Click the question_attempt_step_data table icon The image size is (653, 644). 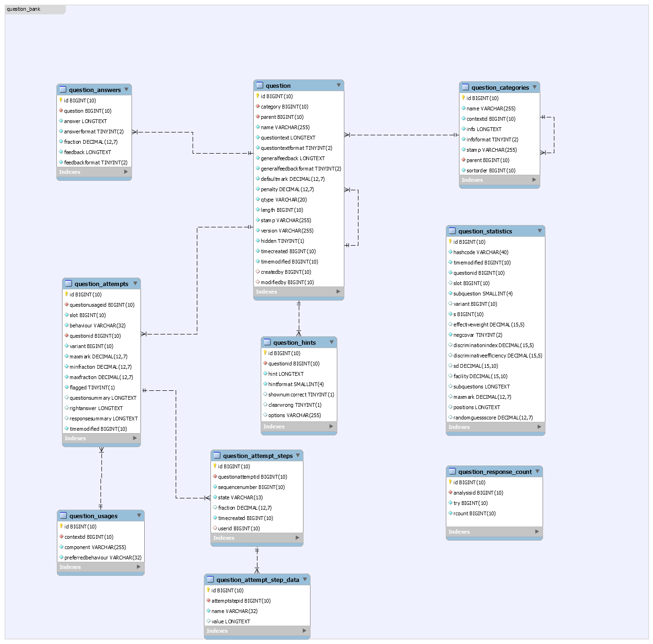click(210, 580)
